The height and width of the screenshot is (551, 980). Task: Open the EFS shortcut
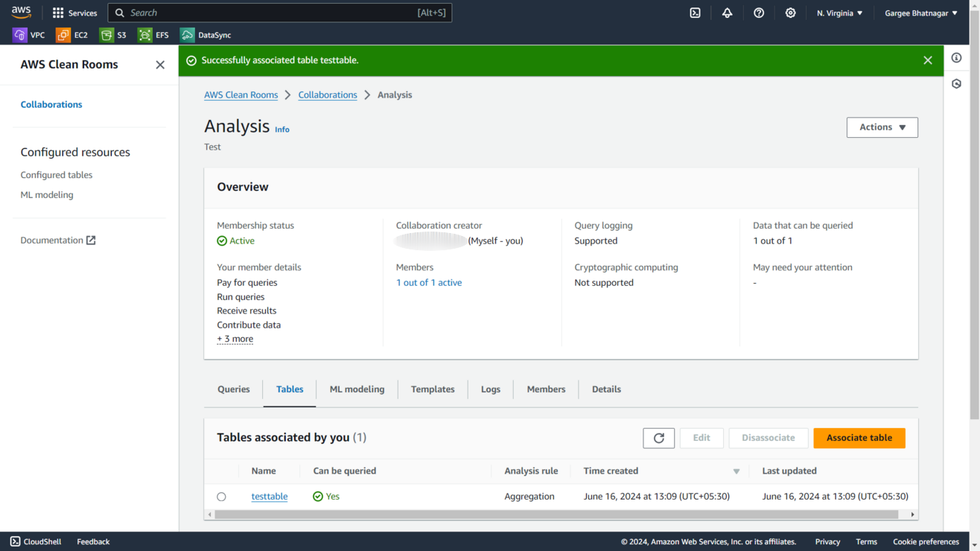(153, 35)
